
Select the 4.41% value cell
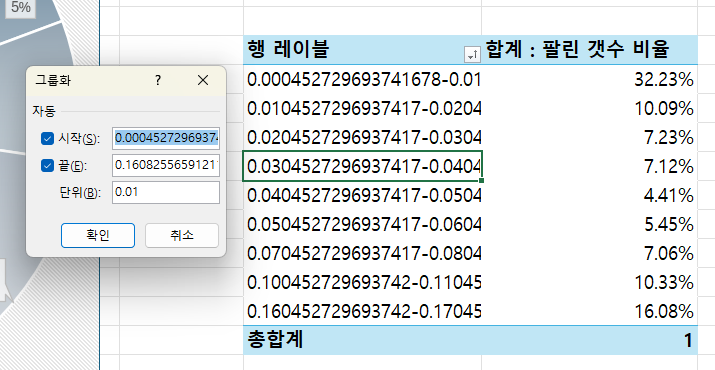(590, 196)
